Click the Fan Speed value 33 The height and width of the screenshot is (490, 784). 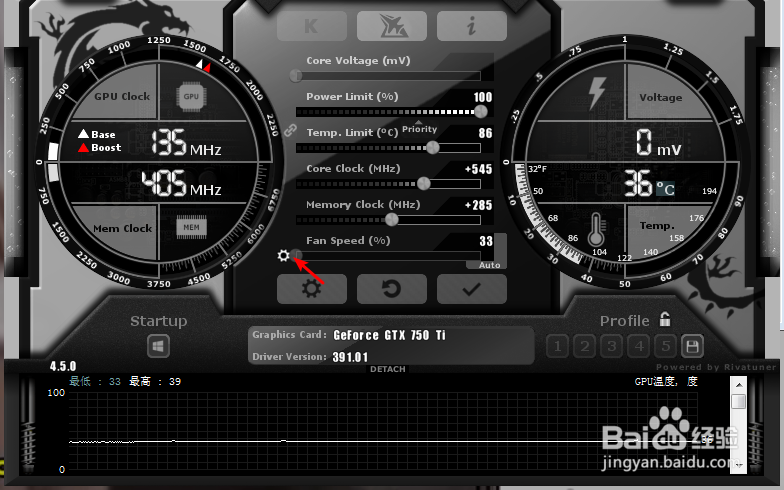click(486, 241)
